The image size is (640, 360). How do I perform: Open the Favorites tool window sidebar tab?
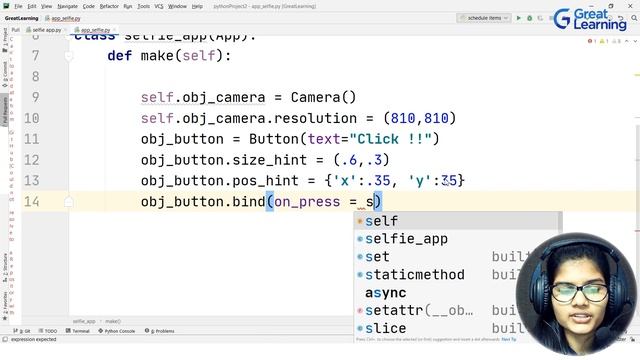point(5,305)
